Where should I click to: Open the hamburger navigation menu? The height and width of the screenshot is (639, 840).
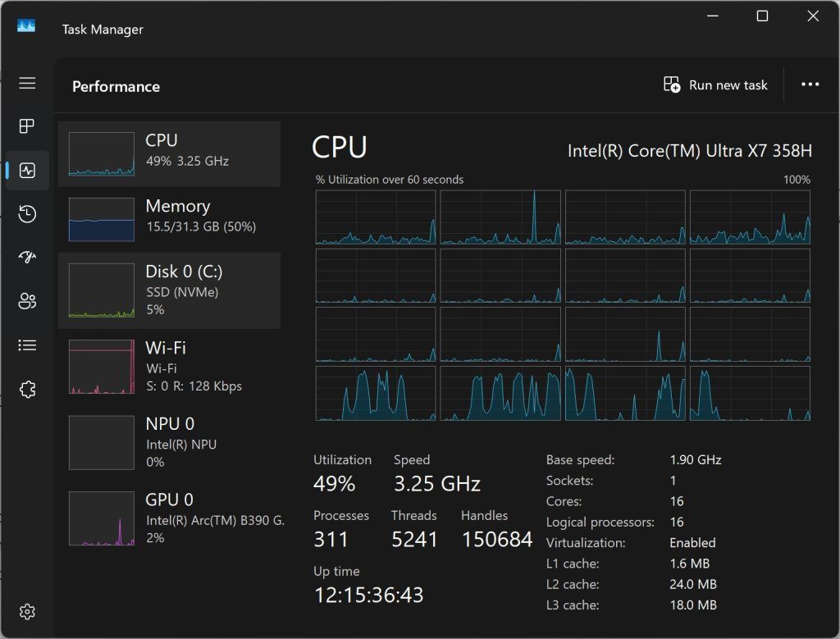click(27, 83)
